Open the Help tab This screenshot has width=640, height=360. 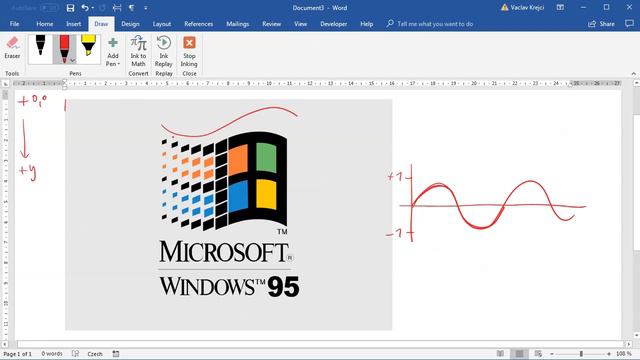[x=367, y=24]
